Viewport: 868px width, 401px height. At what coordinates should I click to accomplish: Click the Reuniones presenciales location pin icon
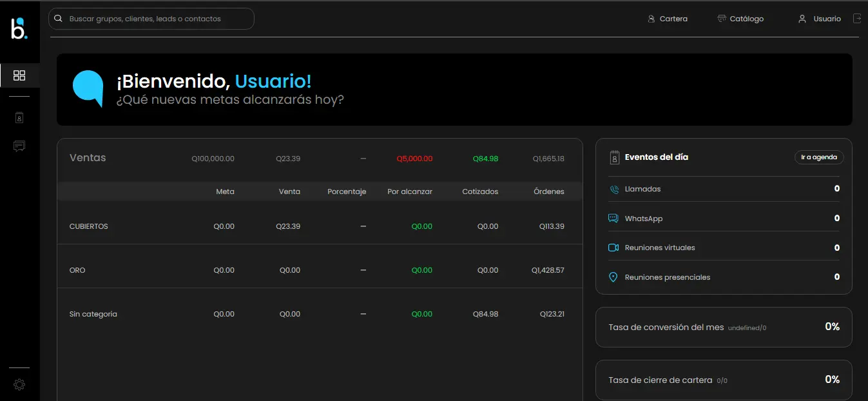point(613,277)
